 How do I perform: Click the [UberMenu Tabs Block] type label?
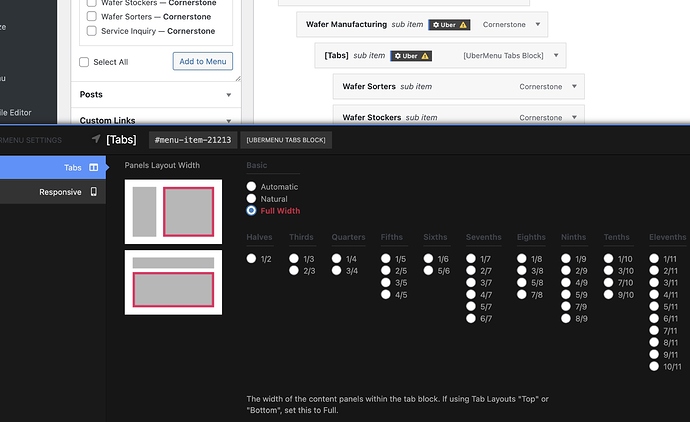[x=503, y=55]
